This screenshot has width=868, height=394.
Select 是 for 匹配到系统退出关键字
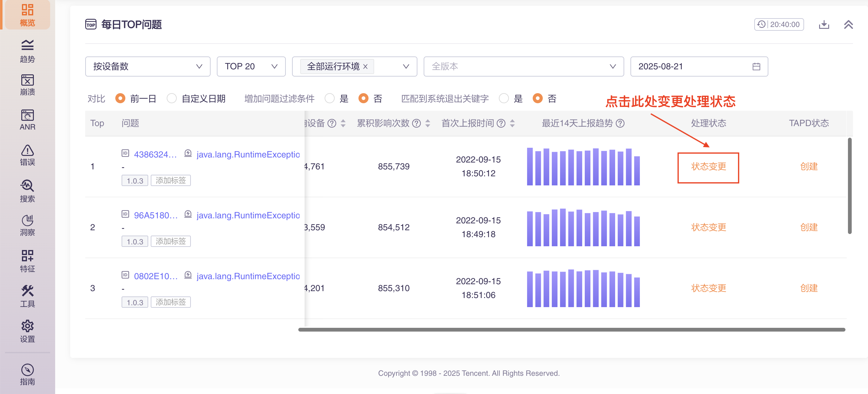click(x=504, y=98)
